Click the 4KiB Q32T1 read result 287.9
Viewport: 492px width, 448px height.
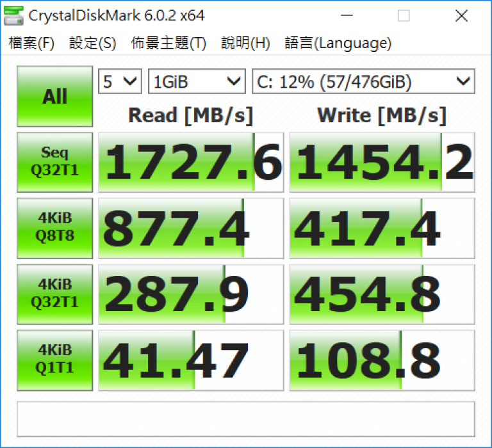191,294
